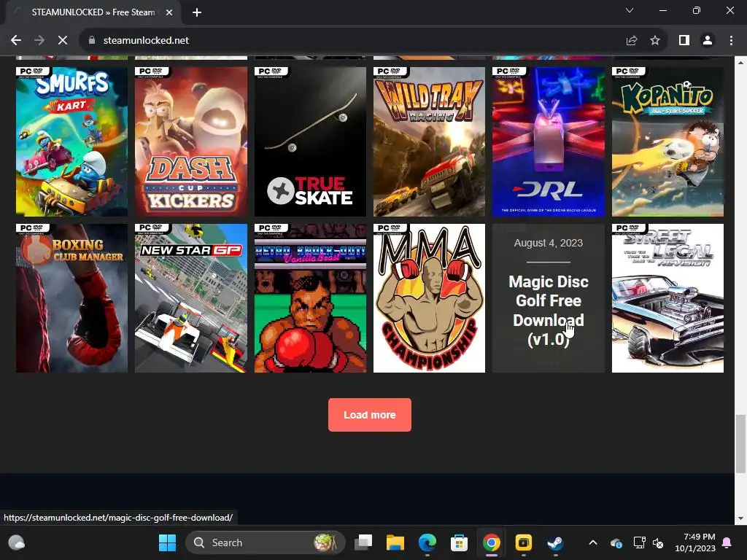Click the scrollbar up arrow
Image resolution: width=747 pixels, height=560 pixels.
coord(741,62)
